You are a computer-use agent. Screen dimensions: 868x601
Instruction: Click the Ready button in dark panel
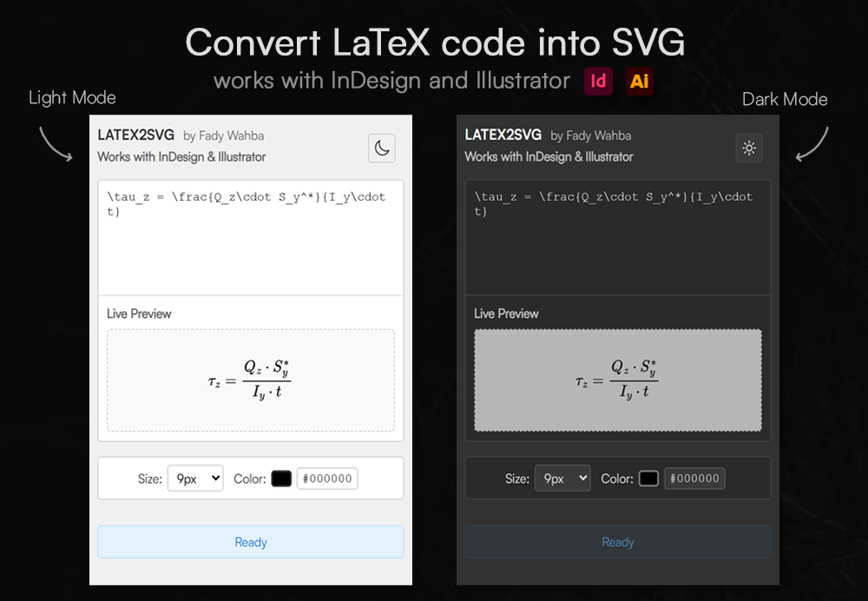[x=618, y=542]
